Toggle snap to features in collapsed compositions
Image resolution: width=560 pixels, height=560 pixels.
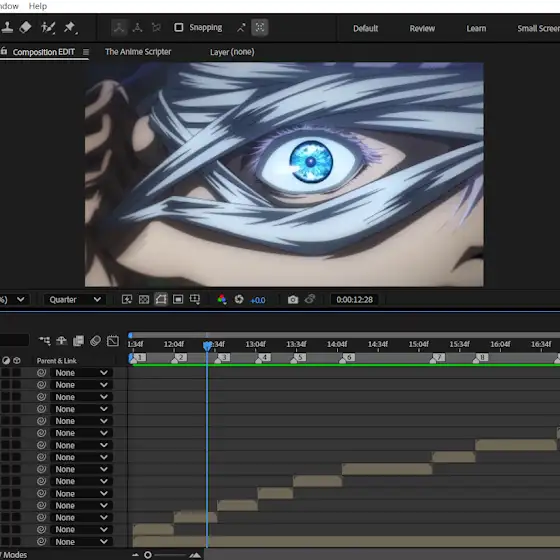point(260,28)
